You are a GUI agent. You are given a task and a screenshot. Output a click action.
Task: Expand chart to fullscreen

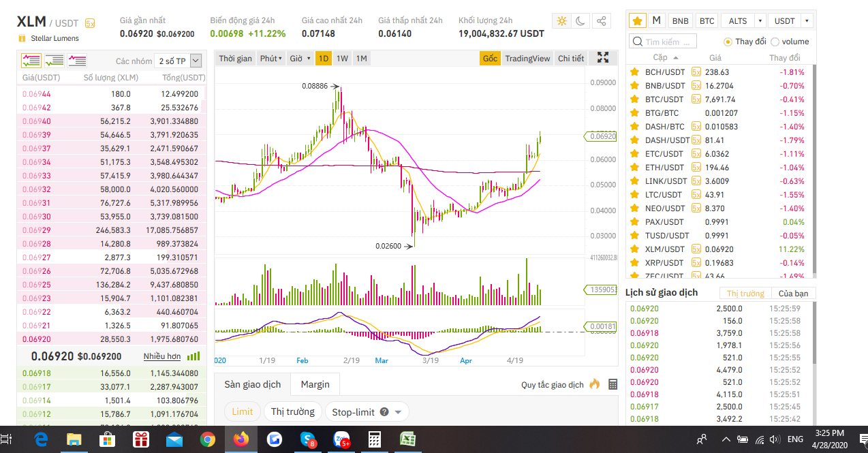pos(603,58)
